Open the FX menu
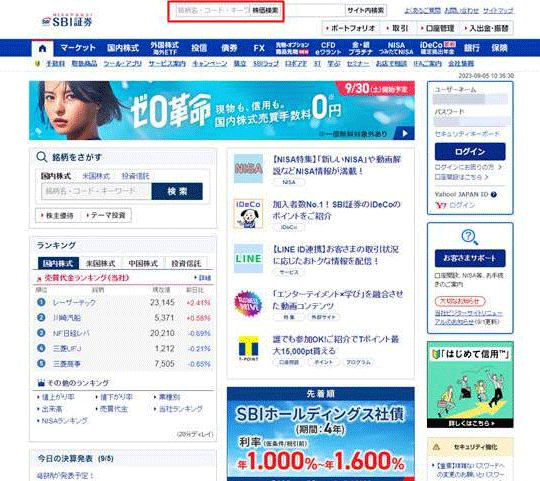 [x=259, y=48]
